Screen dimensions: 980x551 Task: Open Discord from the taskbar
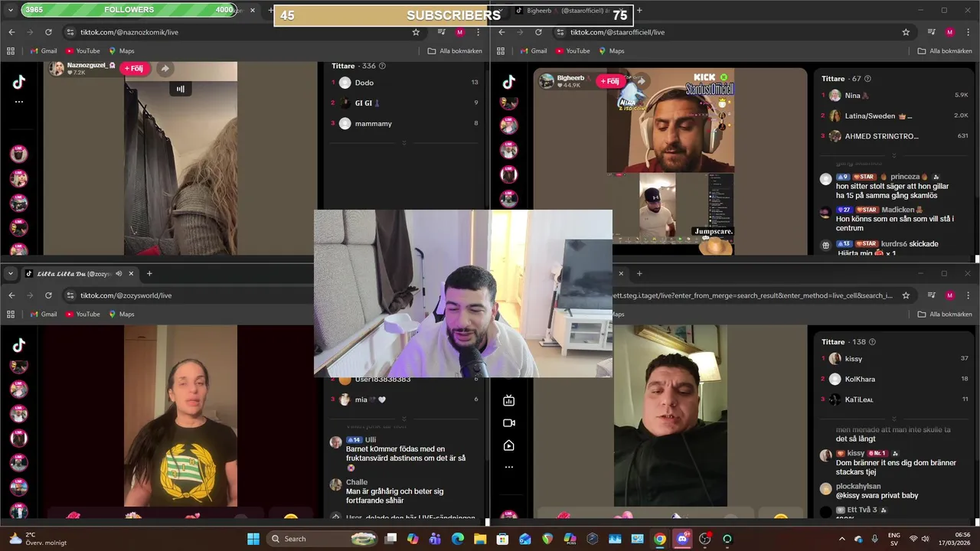[682, 539]
